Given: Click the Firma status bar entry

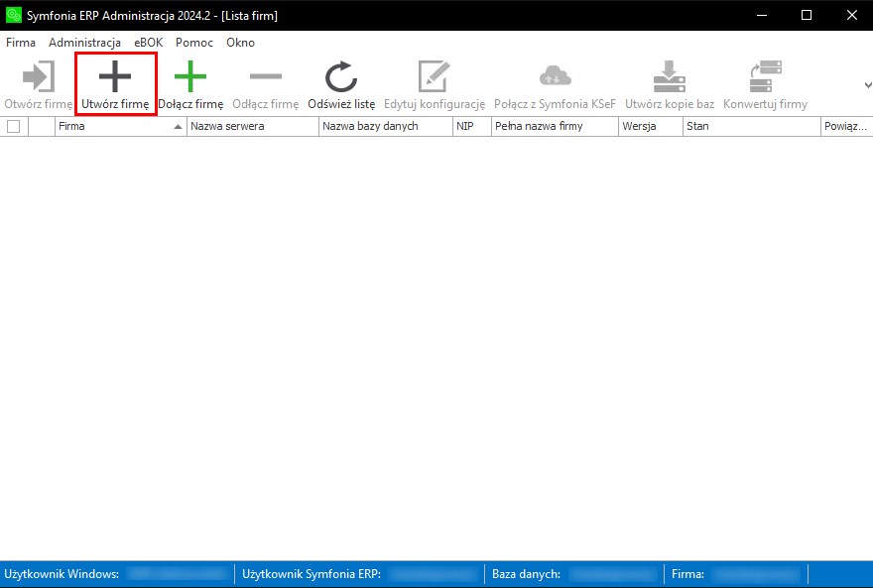Looking at the screenshot, I should click(x=736, y=574).
